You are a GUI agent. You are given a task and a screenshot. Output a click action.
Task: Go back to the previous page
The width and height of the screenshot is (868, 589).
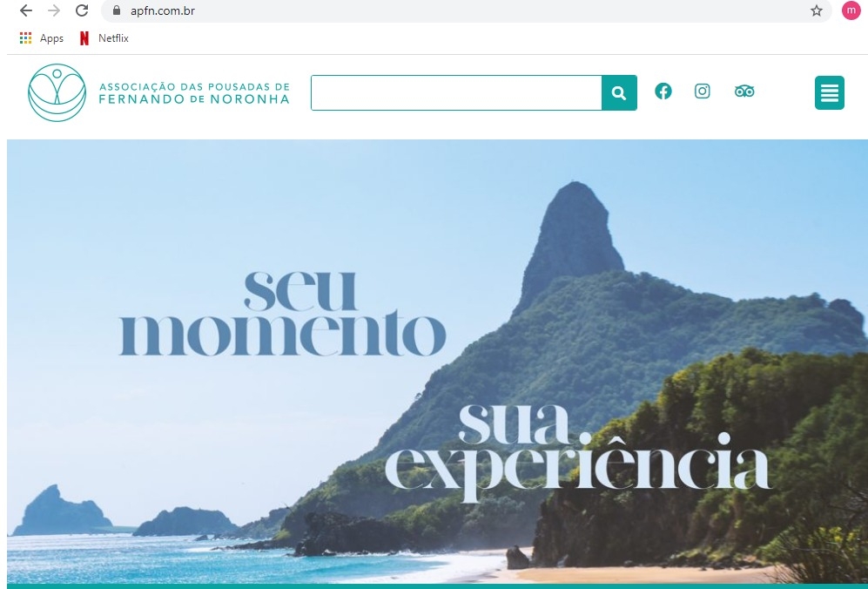click(x=25, y=10)
